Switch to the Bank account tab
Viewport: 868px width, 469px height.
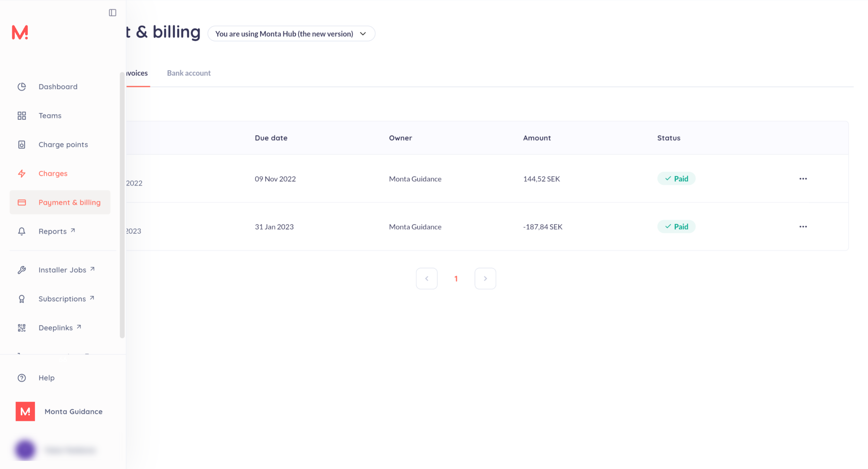(189, 73)
